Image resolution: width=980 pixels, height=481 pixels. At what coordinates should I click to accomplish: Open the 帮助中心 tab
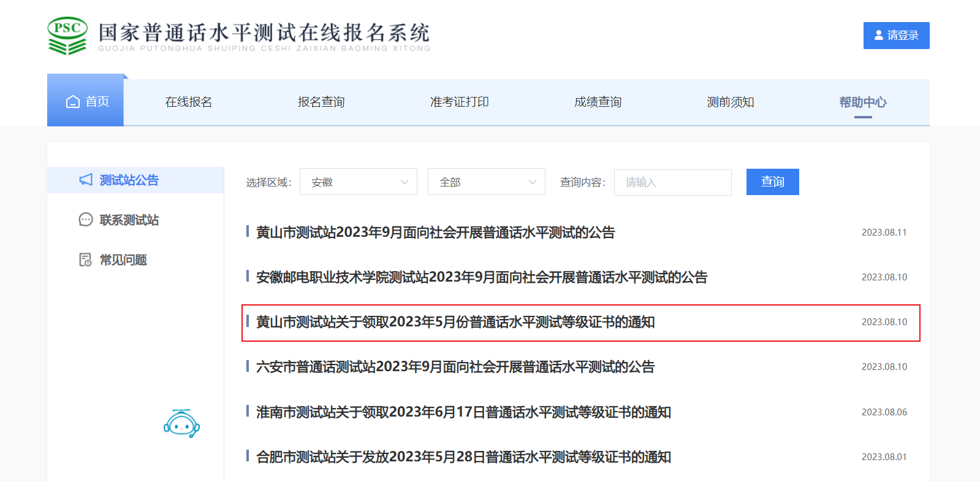click(x=863, y=102)
